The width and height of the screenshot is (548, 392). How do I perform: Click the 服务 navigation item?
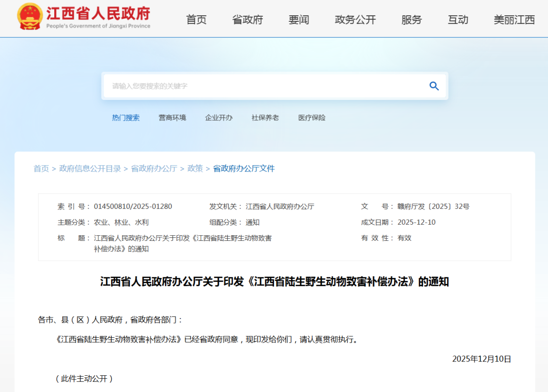[412, 20]
